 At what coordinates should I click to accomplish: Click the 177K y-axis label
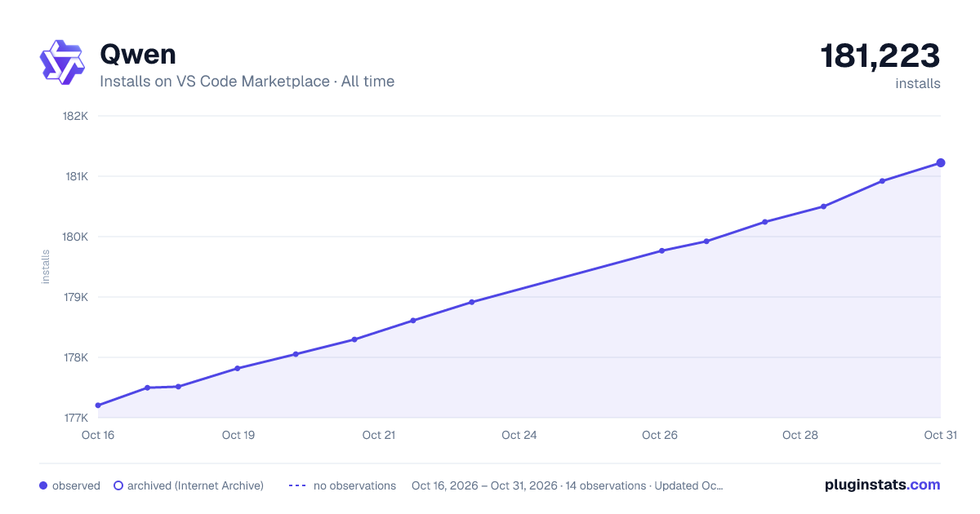point(75,418)
